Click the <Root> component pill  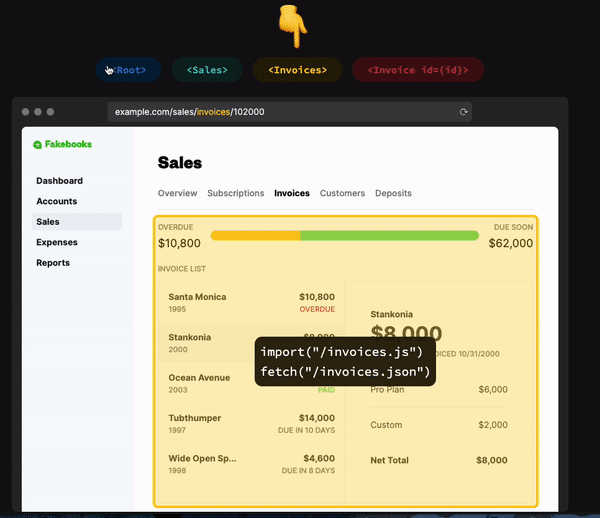pos(129,70)
